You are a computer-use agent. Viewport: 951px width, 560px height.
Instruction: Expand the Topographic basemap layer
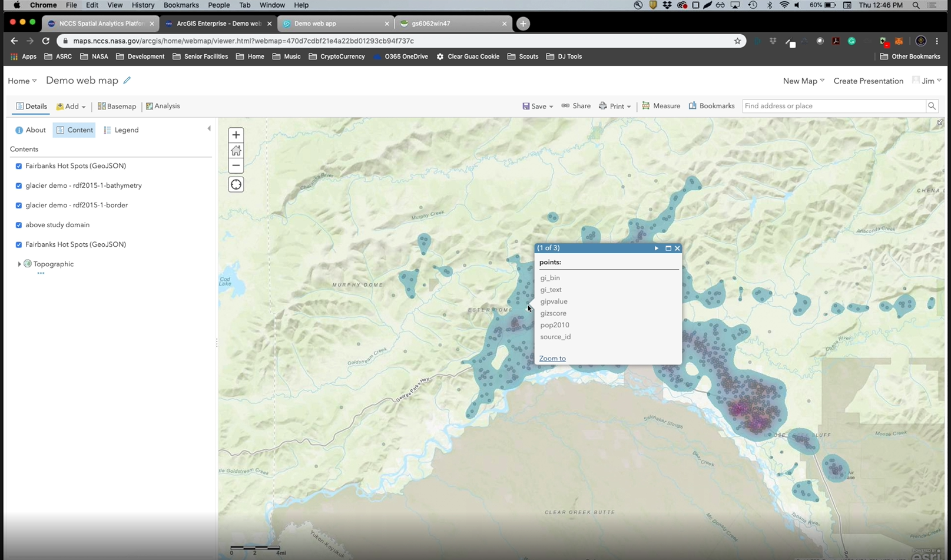[x=19, y=264]
